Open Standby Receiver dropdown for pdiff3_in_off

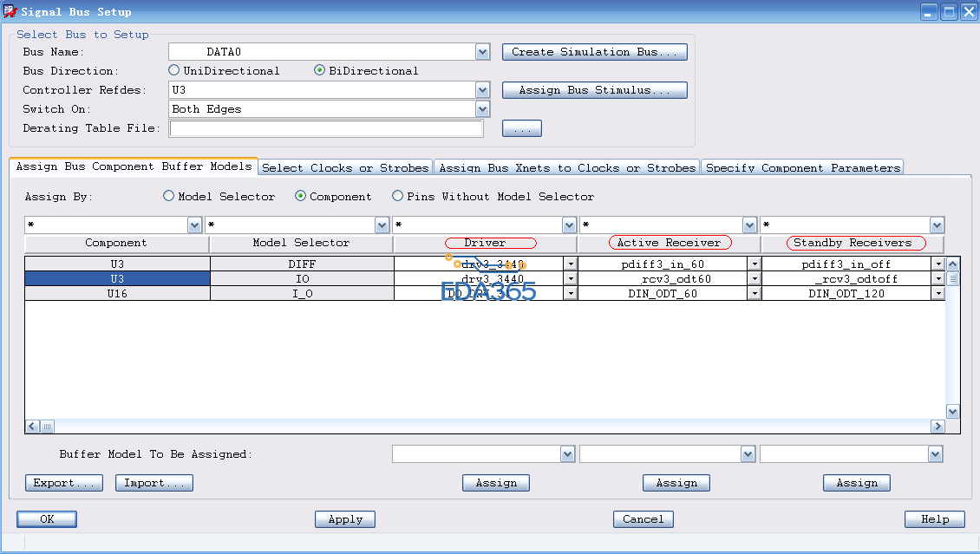(x=938, y=264)
